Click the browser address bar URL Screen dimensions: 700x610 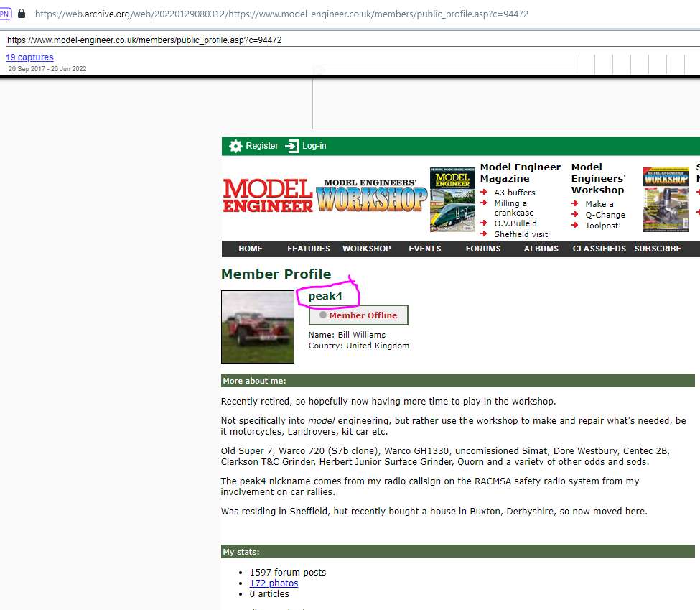pos(281,14)
